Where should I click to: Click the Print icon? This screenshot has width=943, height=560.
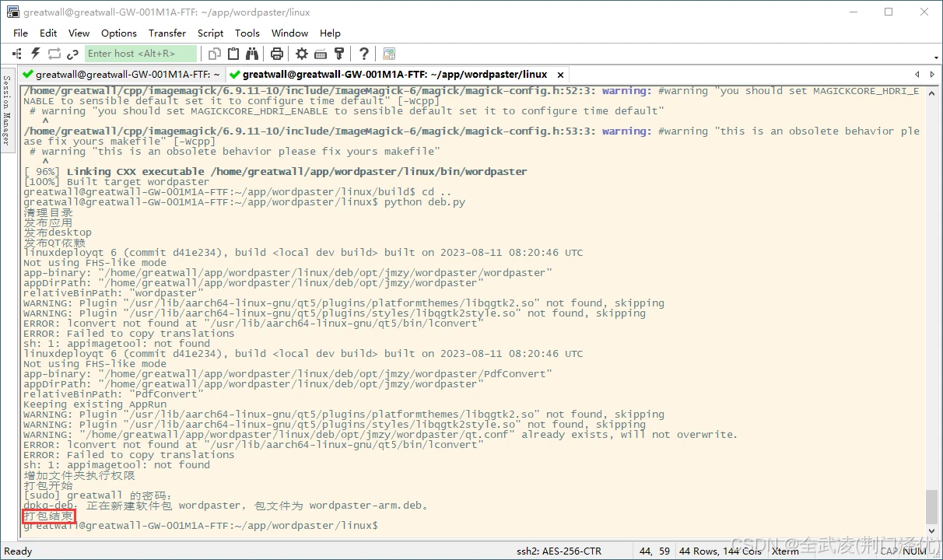(x=276, y=54)
